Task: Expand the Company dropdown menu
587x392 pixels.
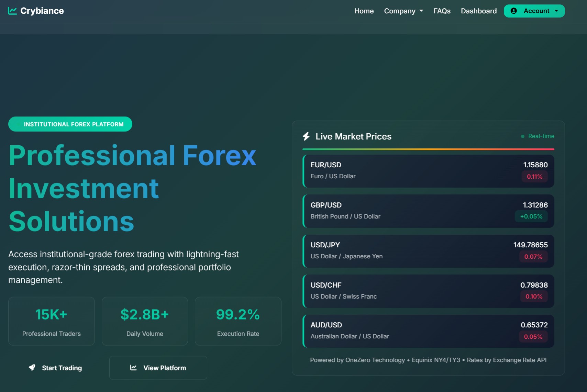Action: point(403,11)
